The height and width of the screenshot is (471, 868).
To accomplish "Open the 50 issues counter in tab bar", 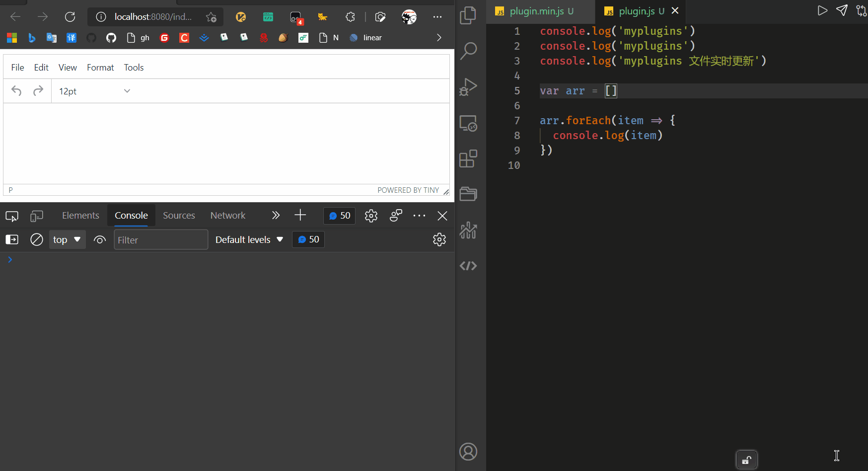I will [340, 216].
